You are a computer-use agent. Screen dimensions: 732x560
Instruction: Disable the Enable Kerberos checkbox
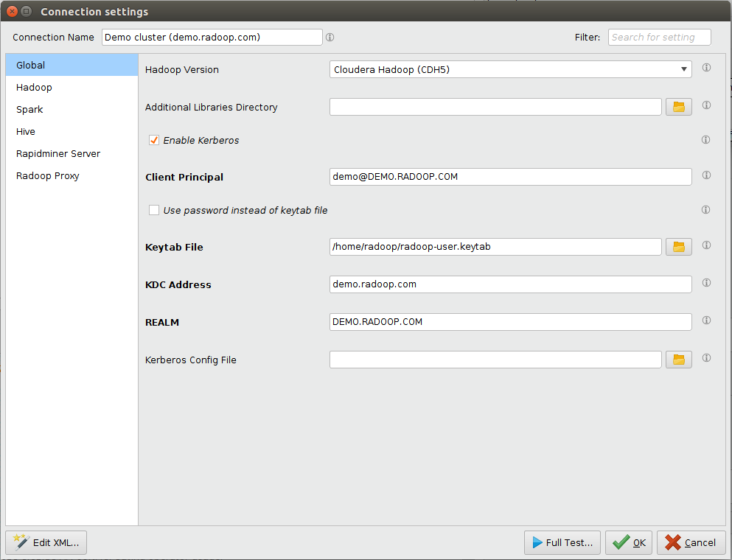click(x=154, y=140)
